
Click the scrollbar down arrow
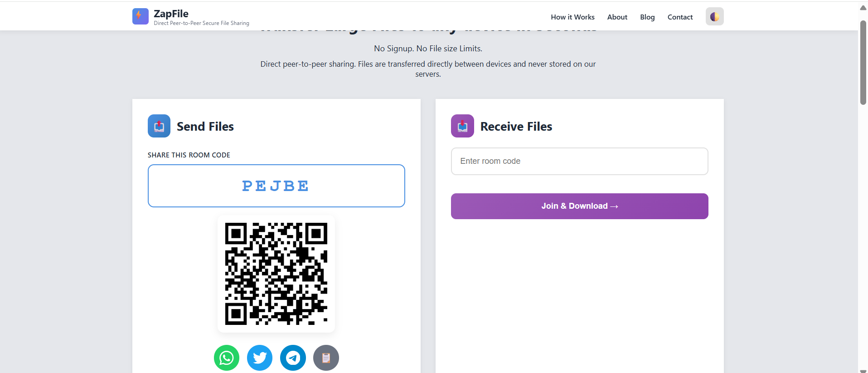click(863, 371)
